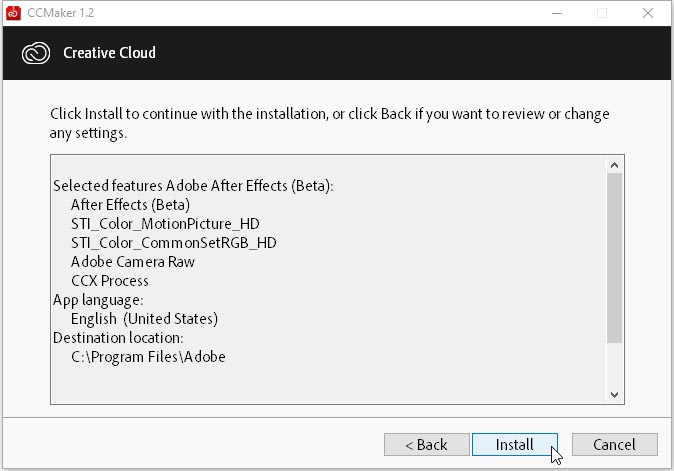
Task: Click the vertical scrollbar thumb in summary box
Action: coord(614,258)
